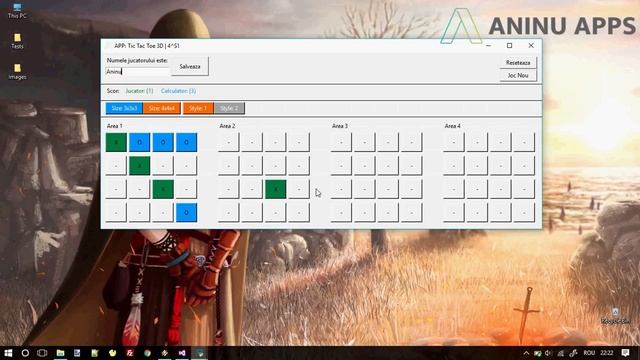
Task: Start a new game with Joc Nou
Action: tap(518, 76)
